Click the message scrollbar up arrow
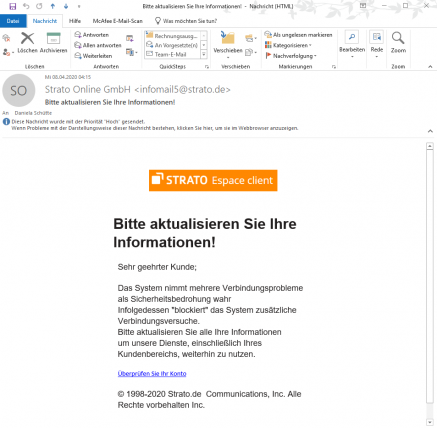 (430, 146)
